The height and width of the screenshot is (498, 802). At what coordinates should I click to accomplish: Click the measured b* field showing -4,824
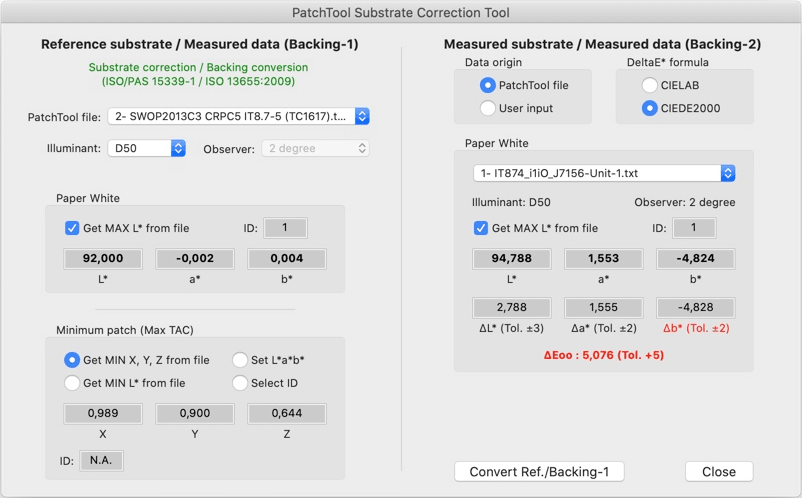[695, 258]
